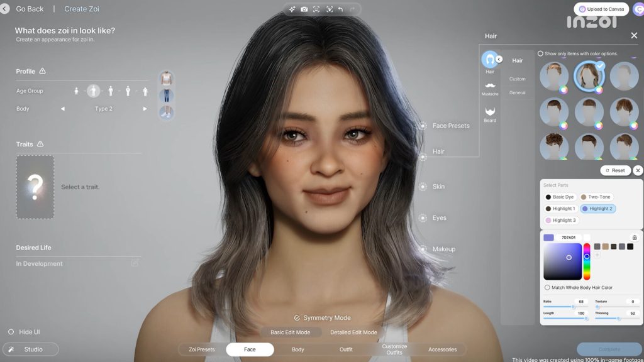The image size is (644, 362).
Task: Select the Face tab
Action: [250, 349]
